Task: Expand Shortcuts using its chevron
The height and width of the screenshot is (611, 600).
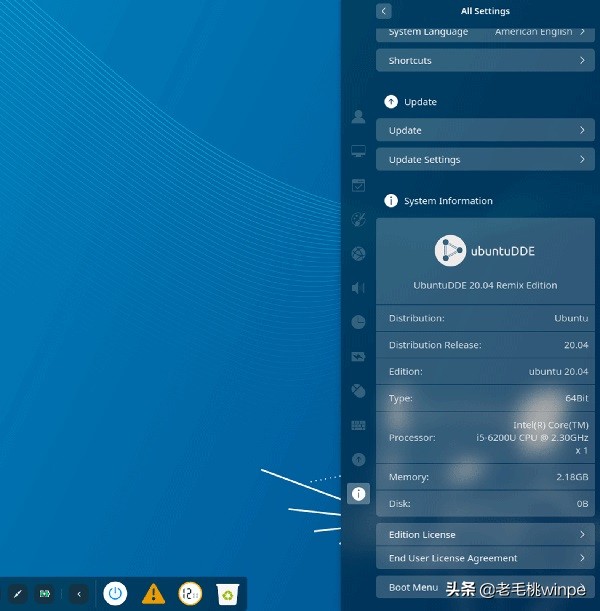Action: tap(582, 60)
